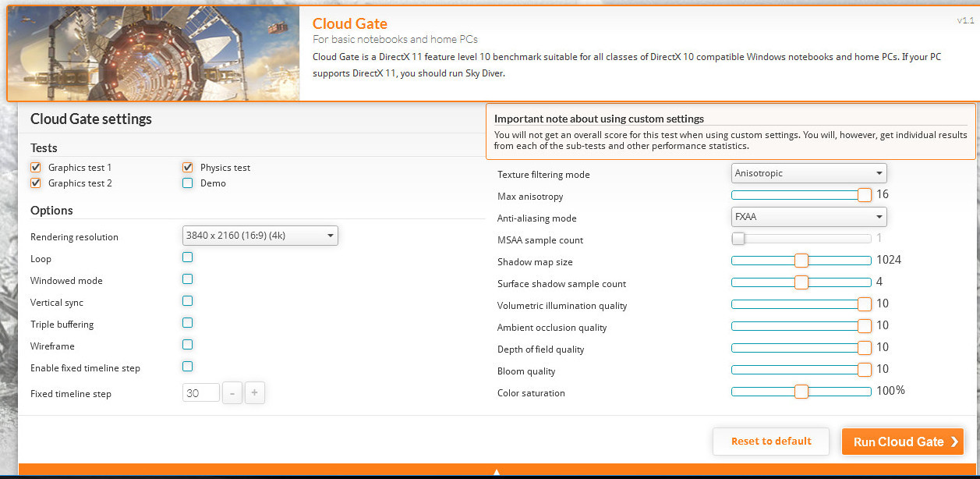Click the Cloud Gate orange title
This screenshot has height=479, width=980.
350,23
